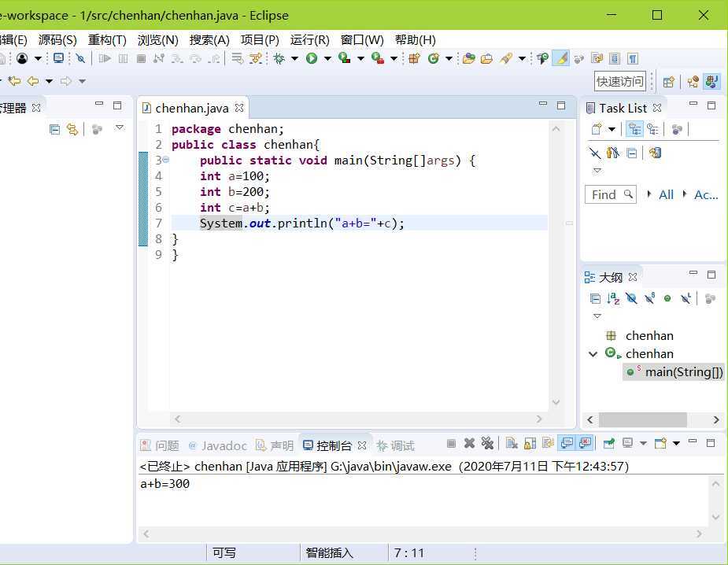Click the Pin Console icon
This screenshot has height=565, width=728.
[x=608, y=443]
